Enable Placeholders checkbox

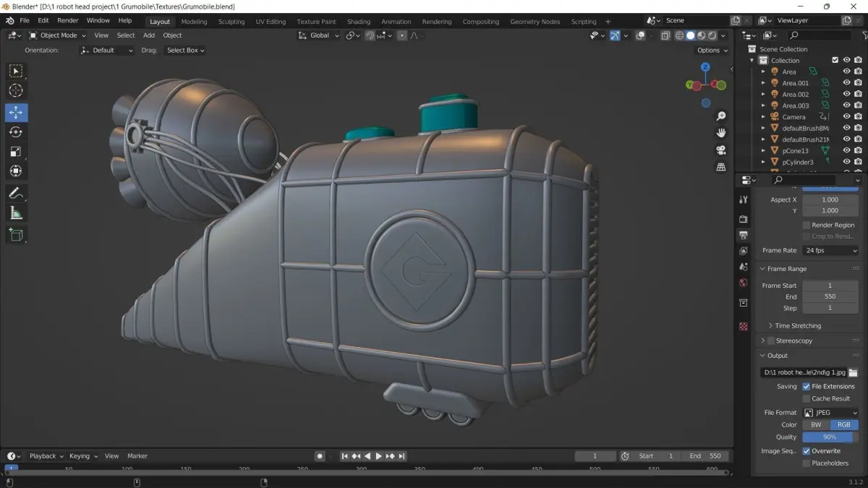coord(807,463)
